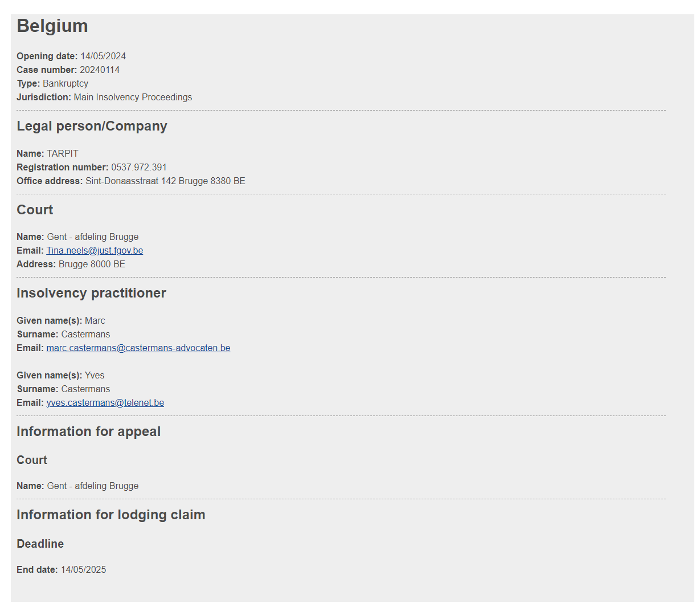Click the Main Insolvency Proceedings jurisdiction text
700x607 pixels.
click(133, 97)
